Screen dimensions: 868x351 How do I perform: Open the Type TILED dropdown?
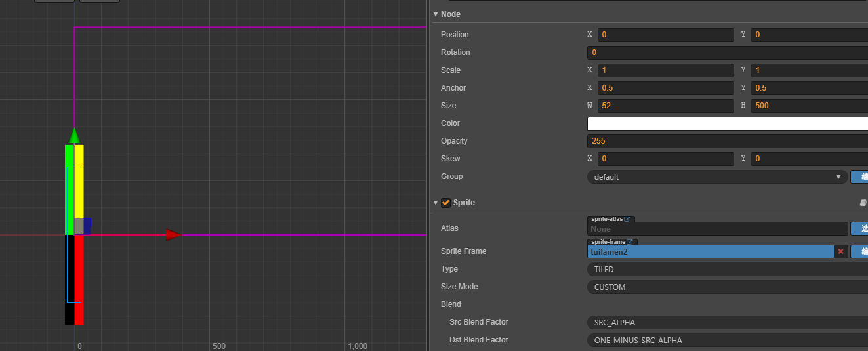pos(727,269)
